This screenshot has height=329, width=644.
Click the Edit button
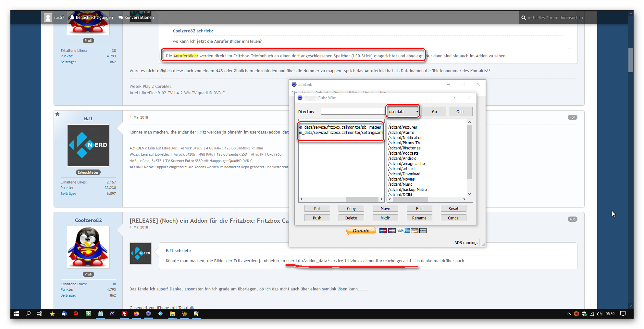pyautogui.click(x=419, y=208)
